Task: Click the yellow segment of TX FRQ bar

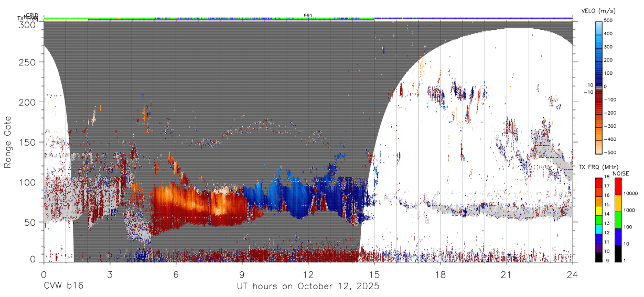Action: coord(598,210)
